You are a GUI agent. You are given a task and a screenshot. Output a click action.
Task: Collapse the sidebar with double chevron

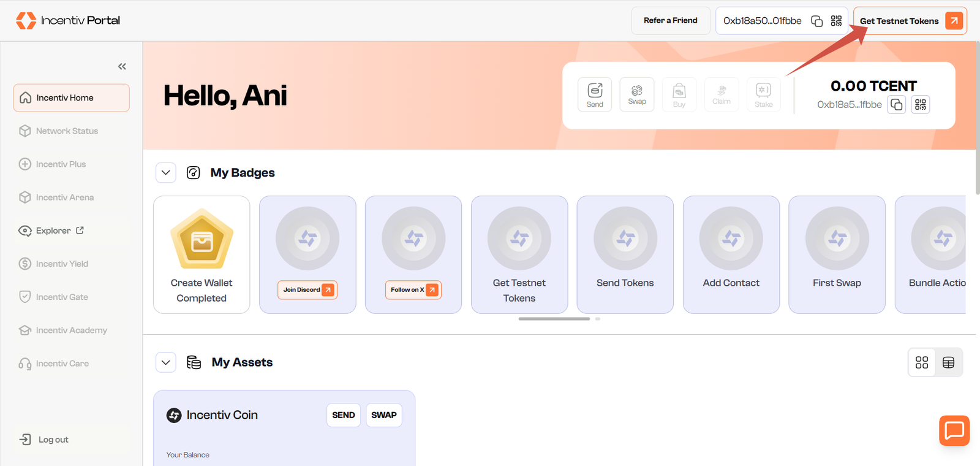click(x=122, y=66)
